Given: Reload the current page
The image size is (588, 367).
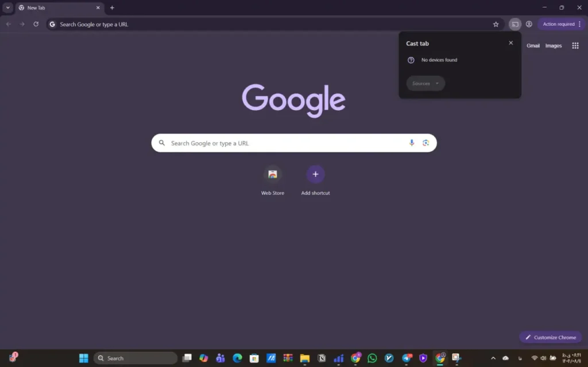Looking at the screenshot, I should click(x=36, y=24).
